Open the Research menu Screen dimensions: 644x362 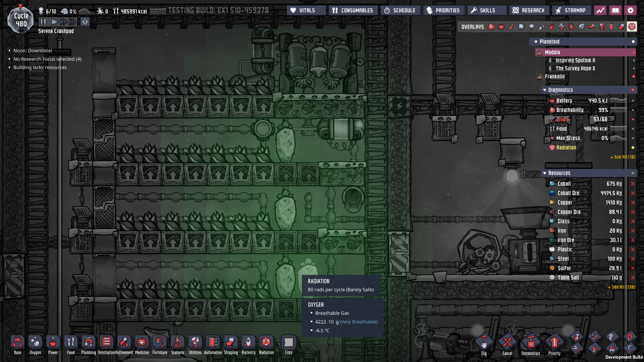[529, 10]
